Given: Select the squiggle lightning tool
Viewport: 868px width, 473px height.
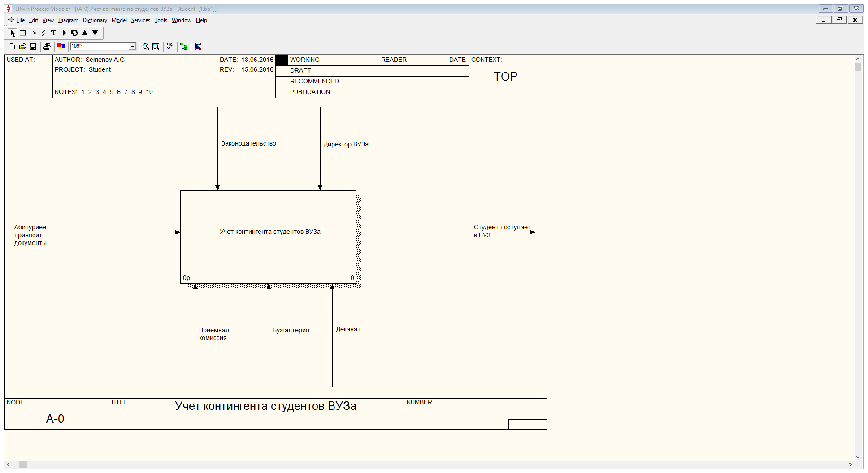Looking at the screenshot, I should (43, 33).
